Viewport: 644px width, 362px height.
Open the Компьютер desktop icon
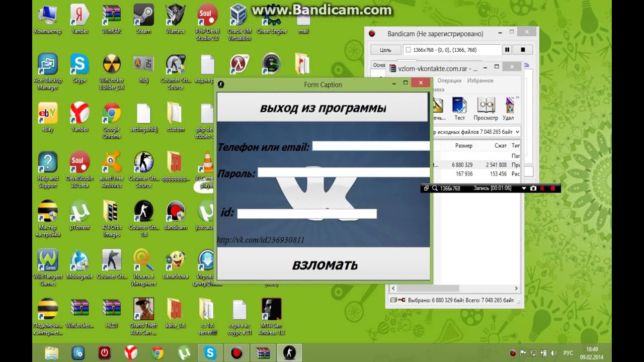[x=48, y=19]
